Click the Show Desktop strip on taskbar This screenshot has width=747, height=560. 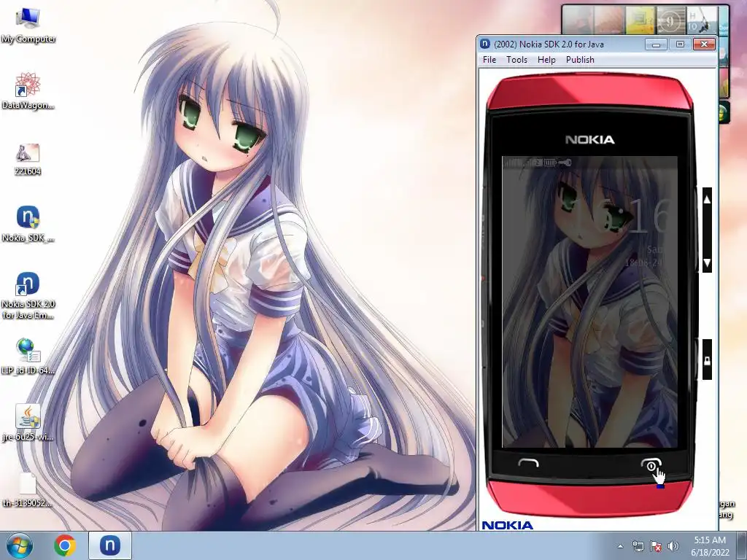tap(742, 545)
